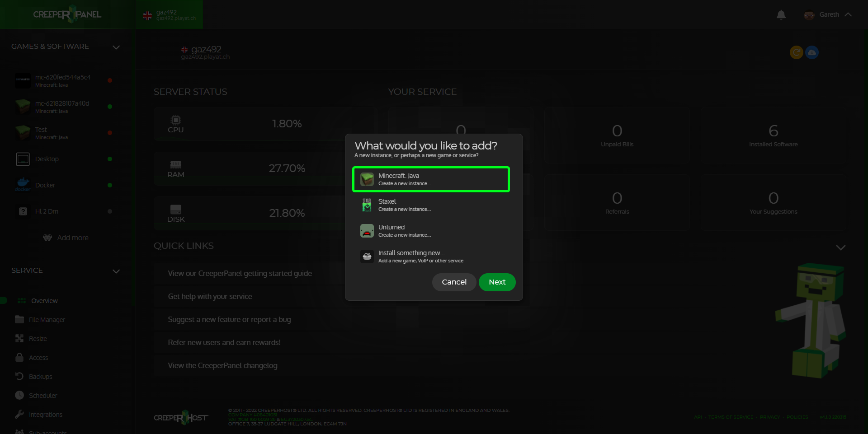Image resolution: width=868 pixels, height=434 pixels.
Task: Select Install something new option
Action: click(x=431, y=257)
